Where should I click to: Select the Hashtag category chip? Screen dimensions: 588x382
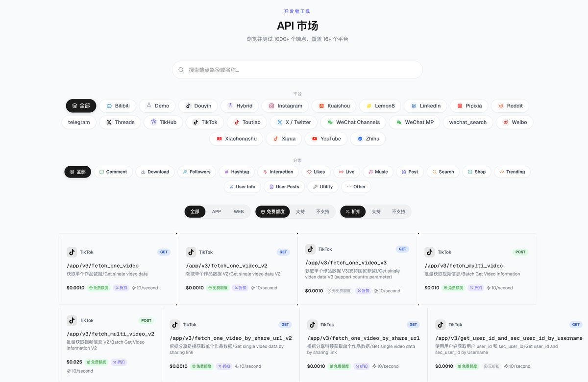coord(236,172)
